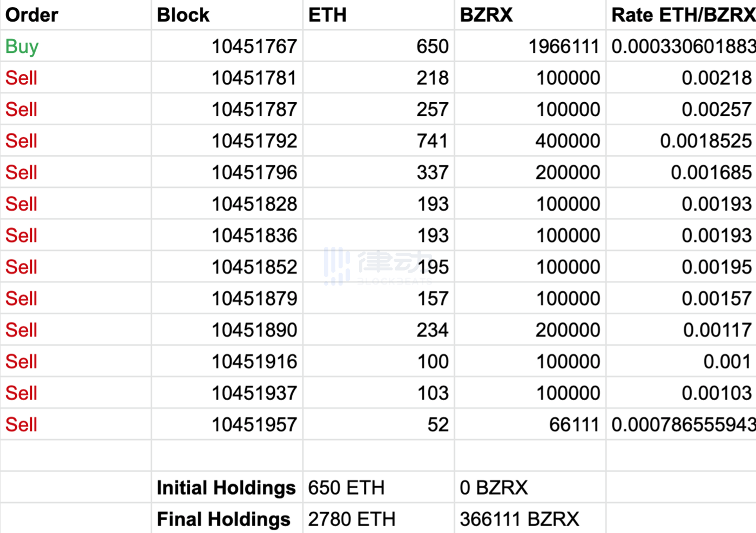Select the 650 ETH holdings cell
756x533 pixels.
(346, 488)
